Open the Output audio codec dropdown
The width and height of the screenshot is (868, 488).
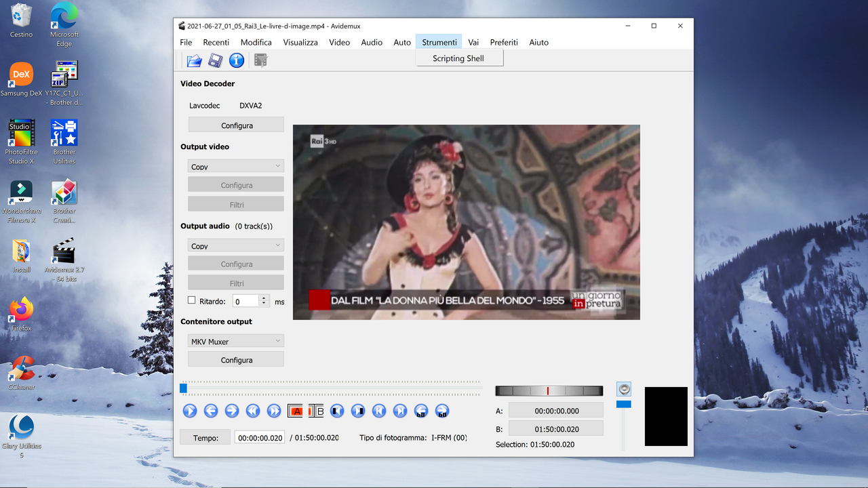click(236, 245)
